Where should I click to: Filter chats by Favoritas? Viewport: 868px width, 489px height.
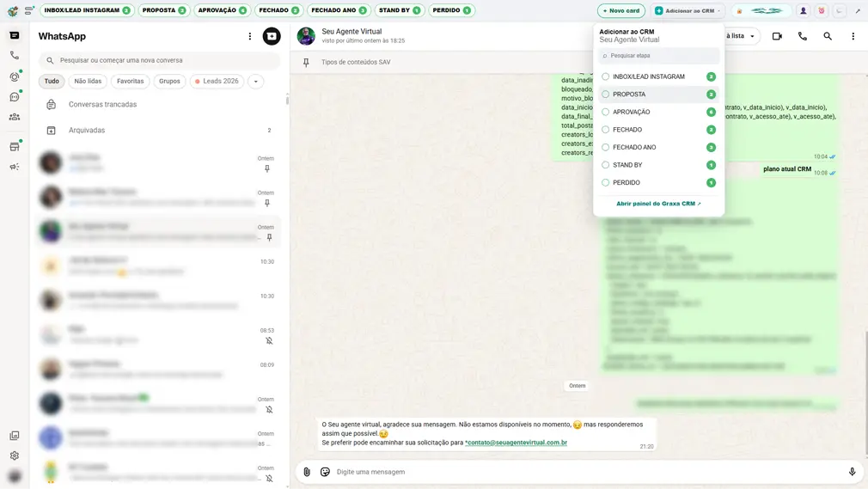130,82
